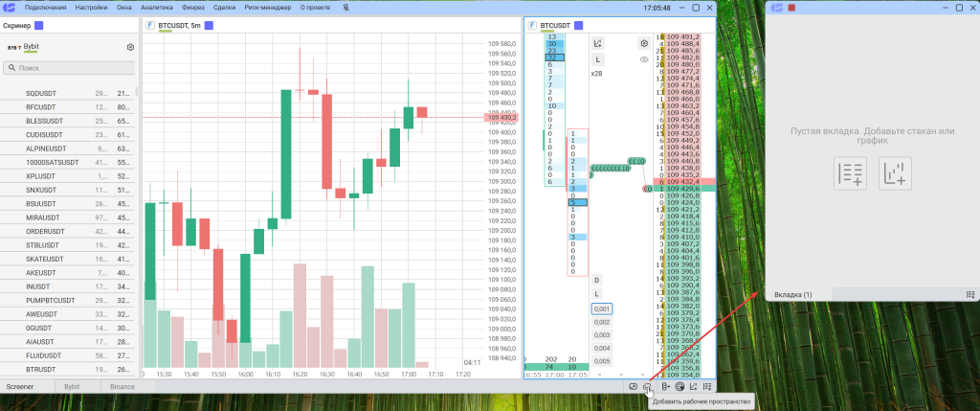Click the tab list icon beside Вкладка (1)
The image size is (980, 411).
point(970,294)
